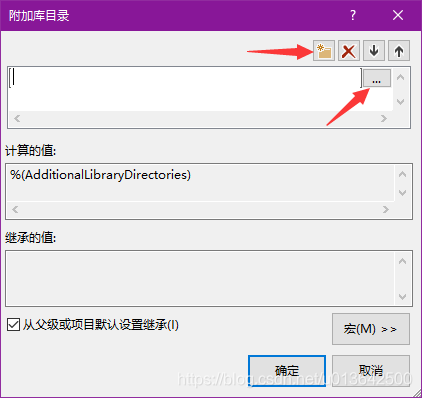Click left arrow in 计算的值 horizontal scrollbar
Viewport: 422px width, 398px height.
tap(15, 209)
